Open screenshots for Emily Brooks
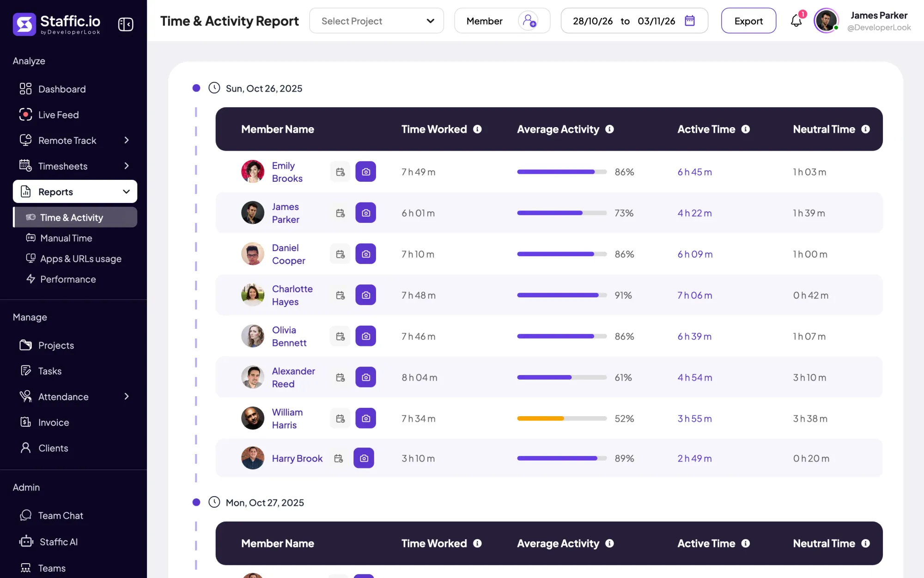This screenshot has width=924, height=578. [365, 172]
